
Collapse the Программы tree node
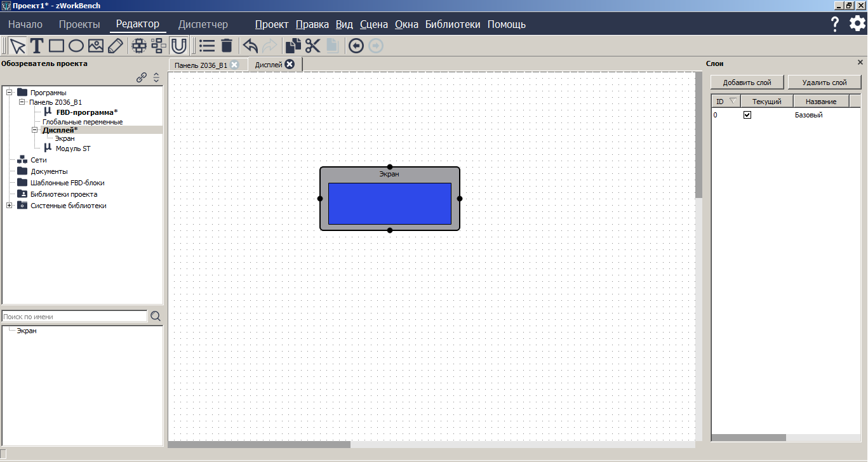point(10,93)
